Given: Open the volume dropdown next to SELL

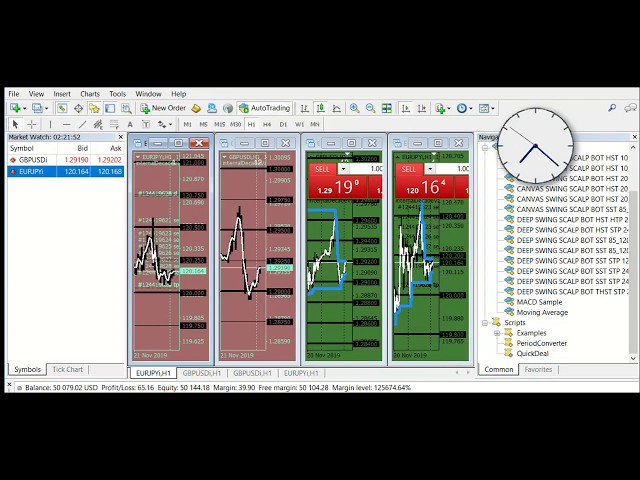Looking at the screenshot, I should pyautogui.click(x=431, y=169).
